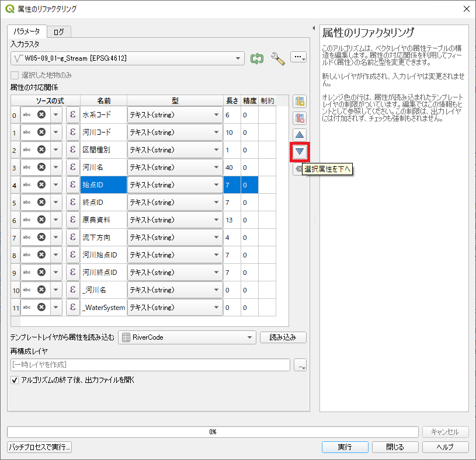Expand the input layer W05-09_01-g_Stream dropdown
The height and width of the screenshot is (460, 476).
point(238,58)
